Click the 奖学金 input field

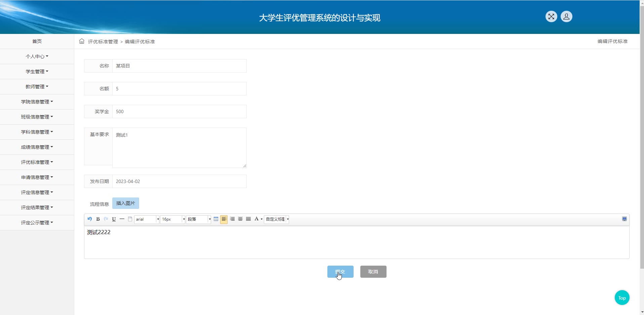click(x=179, y=111)
